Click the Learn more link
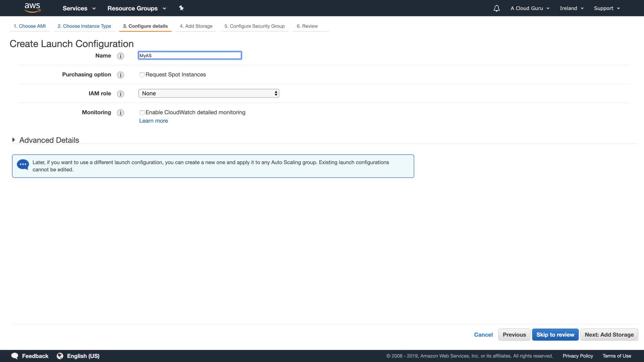 pyautogui.click(x=153, y=121)
